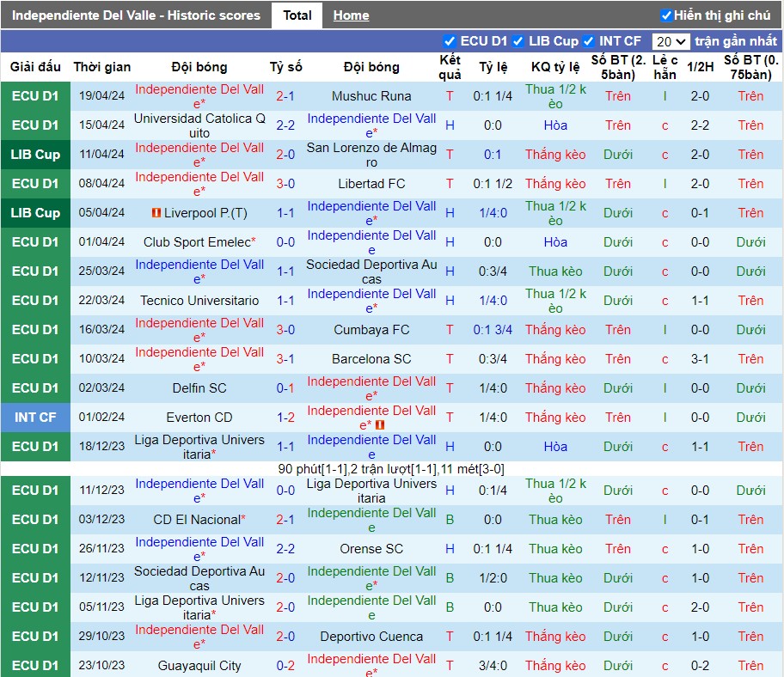Click the 1-2 score against Everton CD

coord(285,418)
